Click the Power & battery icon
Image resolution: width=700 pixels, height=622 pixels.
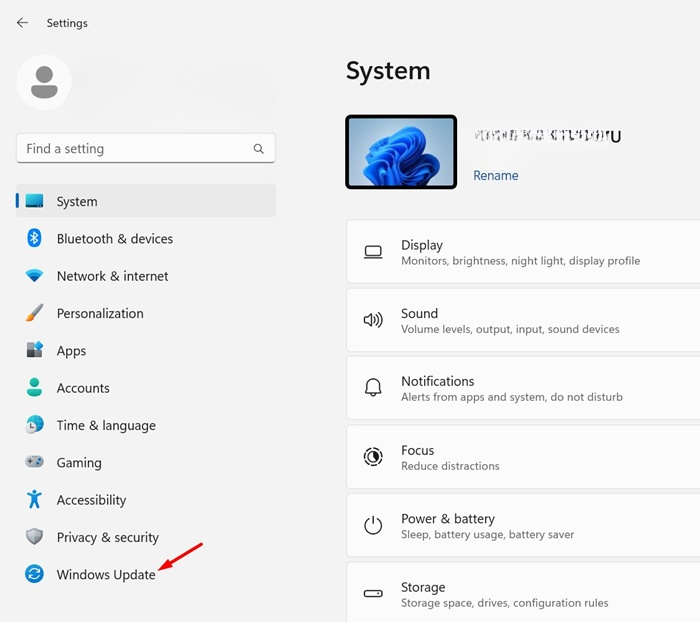click(x=373, y=526)
